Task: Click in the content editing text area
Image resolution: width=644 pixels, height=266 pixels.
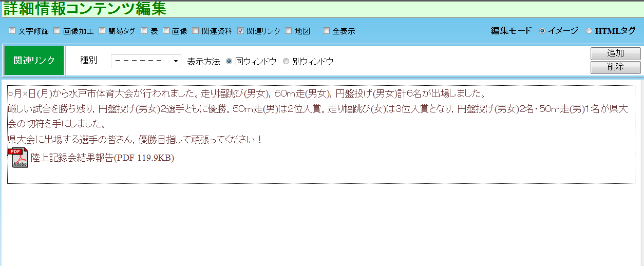Action: 321,135
